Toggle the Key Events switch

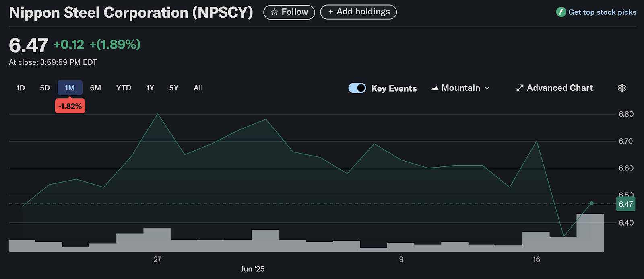pyautogui.click(x=357, y=88)
